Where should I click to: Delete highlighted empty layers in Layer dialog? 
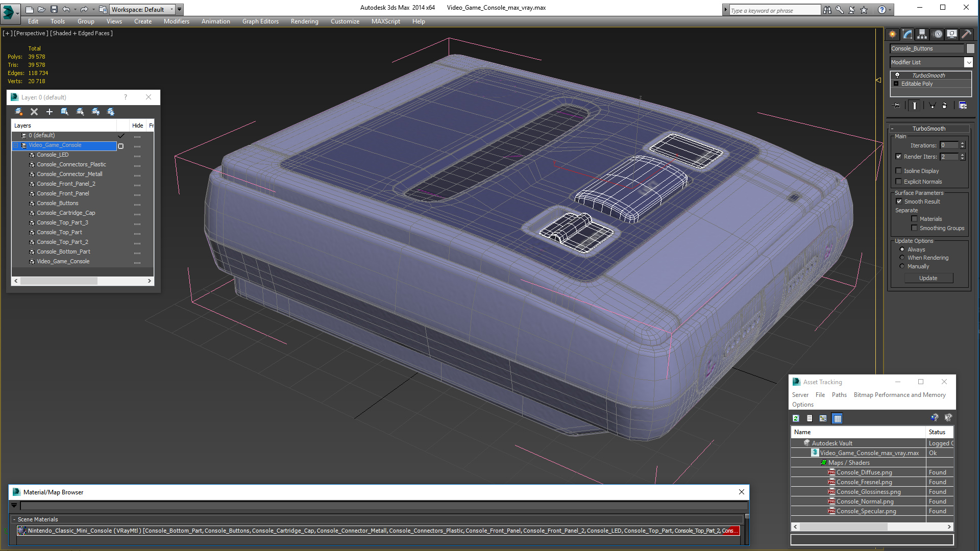[x=34, y=112]
